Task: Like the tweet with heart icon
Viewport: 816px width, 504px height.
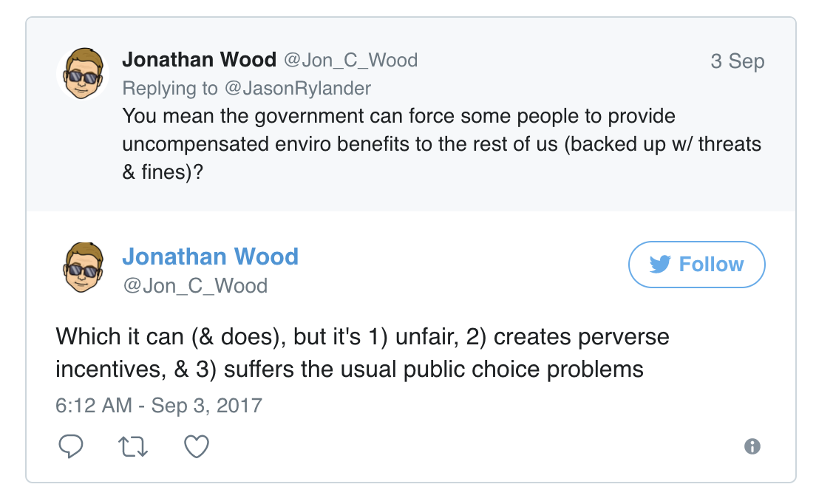Action: [x=197, y=446]
